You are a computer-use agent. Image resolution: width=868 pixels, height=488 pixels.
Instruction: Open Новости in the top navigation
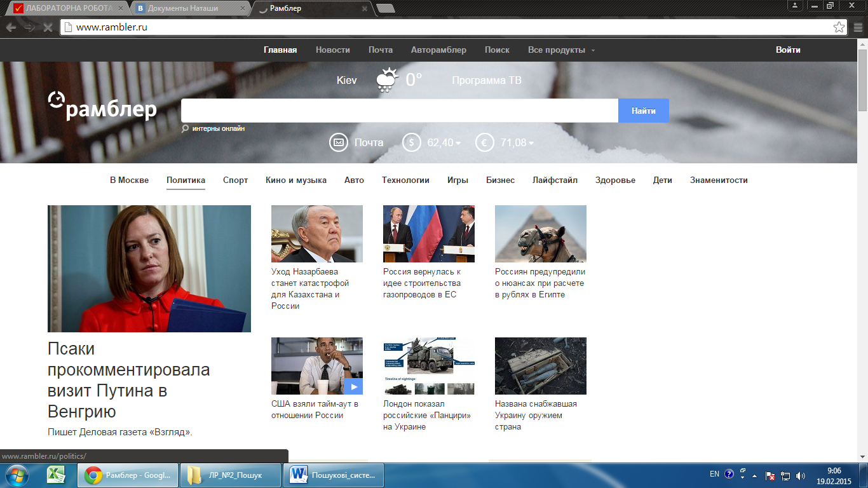coord(333,50)
